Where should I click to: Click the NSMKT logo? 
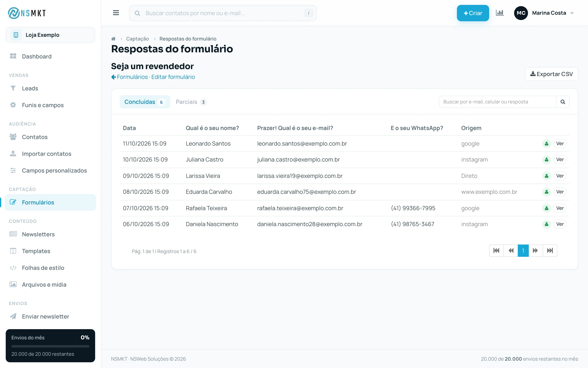(x=27, y=13)
